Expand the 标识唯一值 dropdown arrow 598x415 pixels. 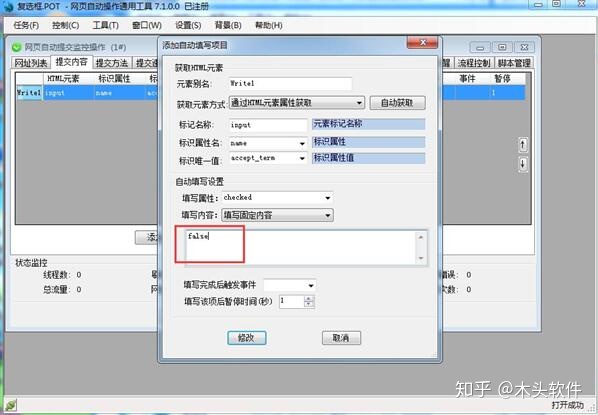302,158
